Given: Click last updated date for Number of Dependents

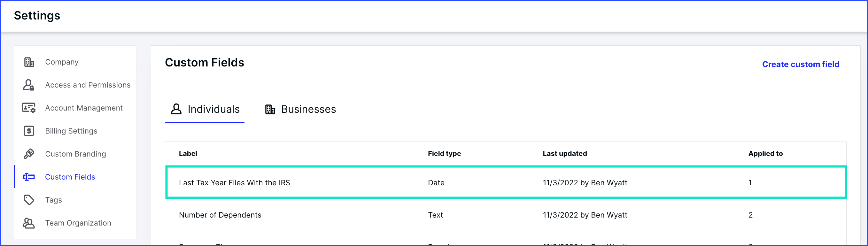Looking at the screenshot, I should point(585,215).
